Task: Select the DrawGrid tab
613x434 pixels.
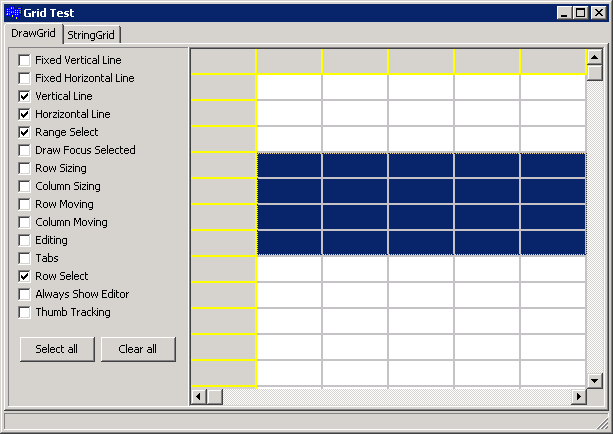Action: tap(32, 34)
